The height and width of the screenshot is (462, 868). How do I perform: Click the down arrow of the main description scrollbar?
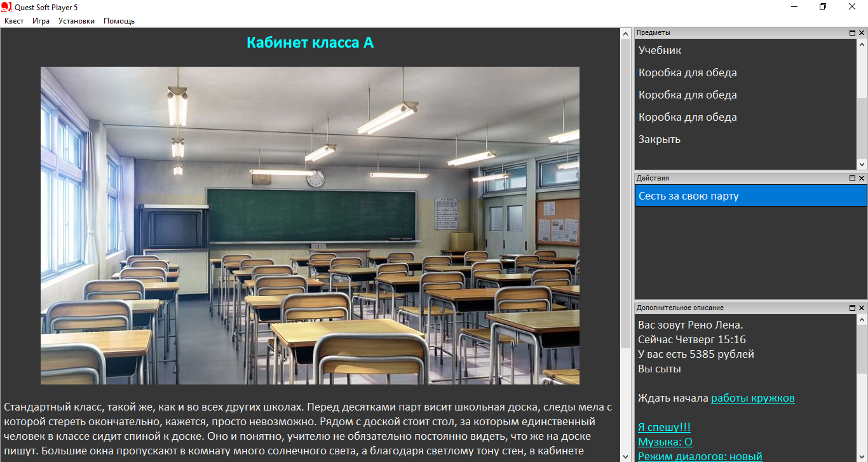click(625, 456)
